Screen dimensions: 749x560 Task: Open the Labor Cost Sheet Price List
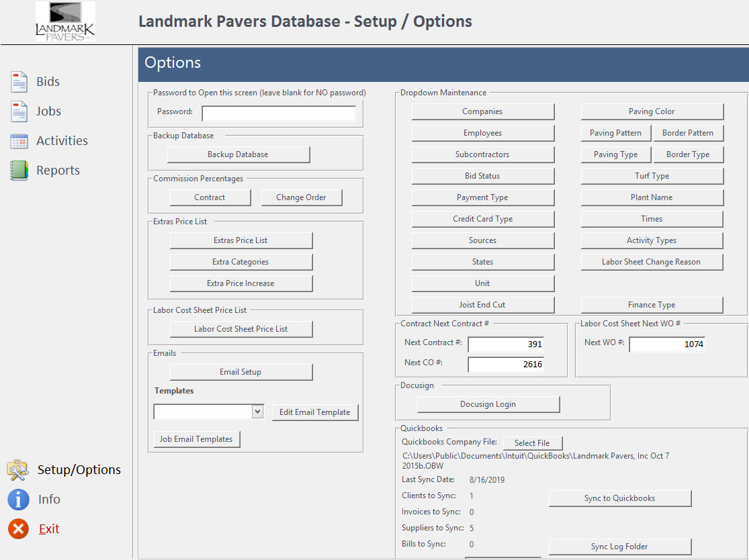(x=241, y=329)
